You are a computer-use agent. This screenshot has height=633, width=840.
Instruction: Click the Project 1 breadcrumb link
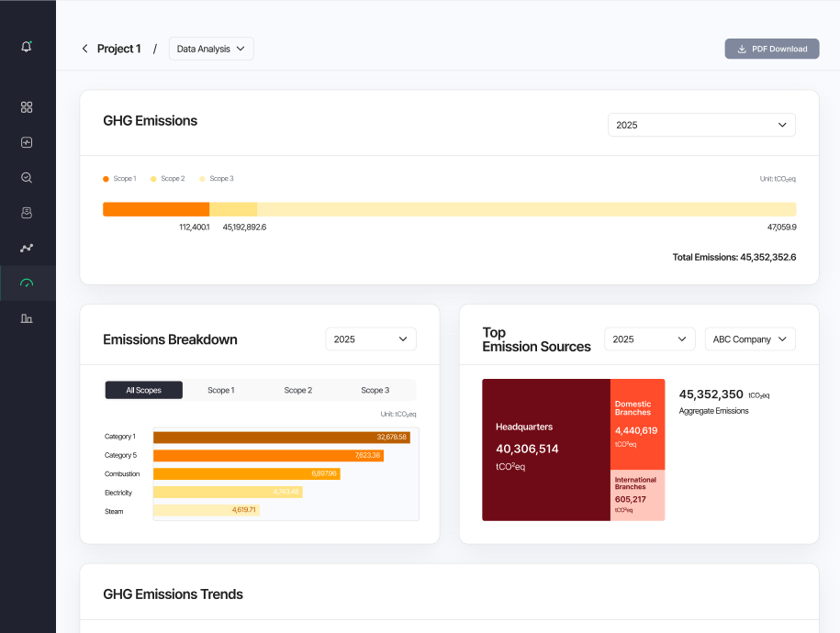[x=119, y=49]
